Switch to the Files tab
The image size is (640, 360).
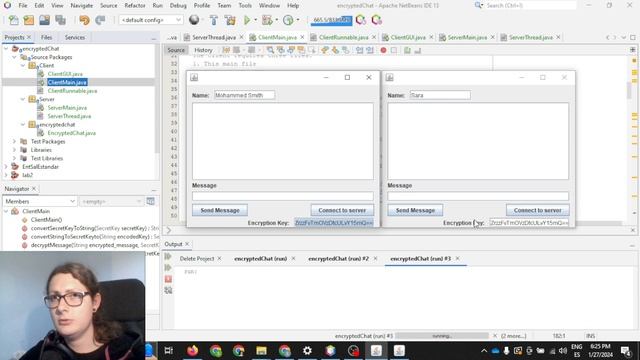click(x=47, y=37)
